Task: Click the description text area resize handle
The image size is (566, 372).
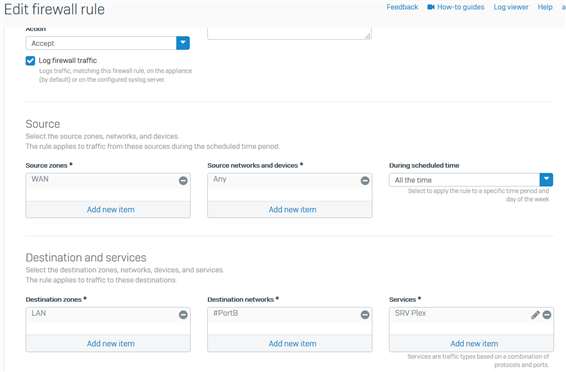Action: click(x=367, y=36)
